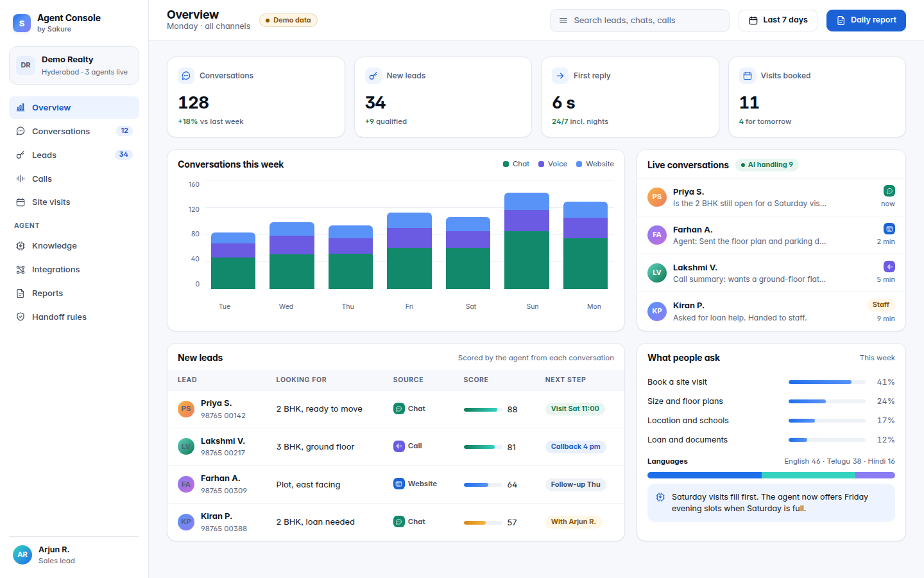
Task: Click the Search leads, chats, calls field
Action: click(640, 21)
